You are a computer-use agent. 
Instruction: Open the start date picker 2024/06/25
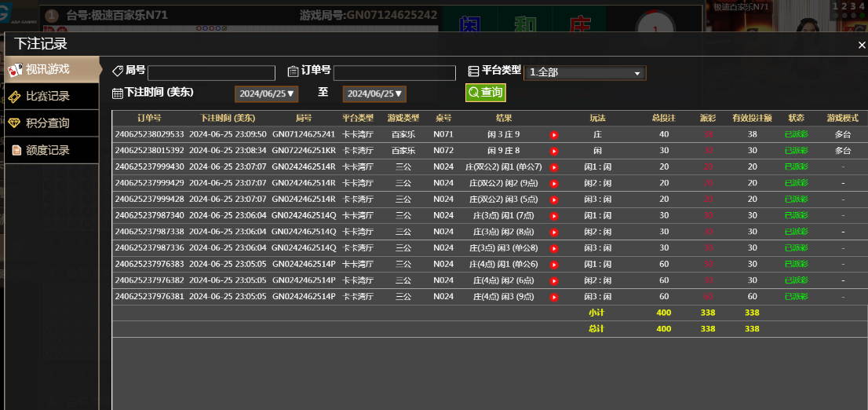coord(266,94)
